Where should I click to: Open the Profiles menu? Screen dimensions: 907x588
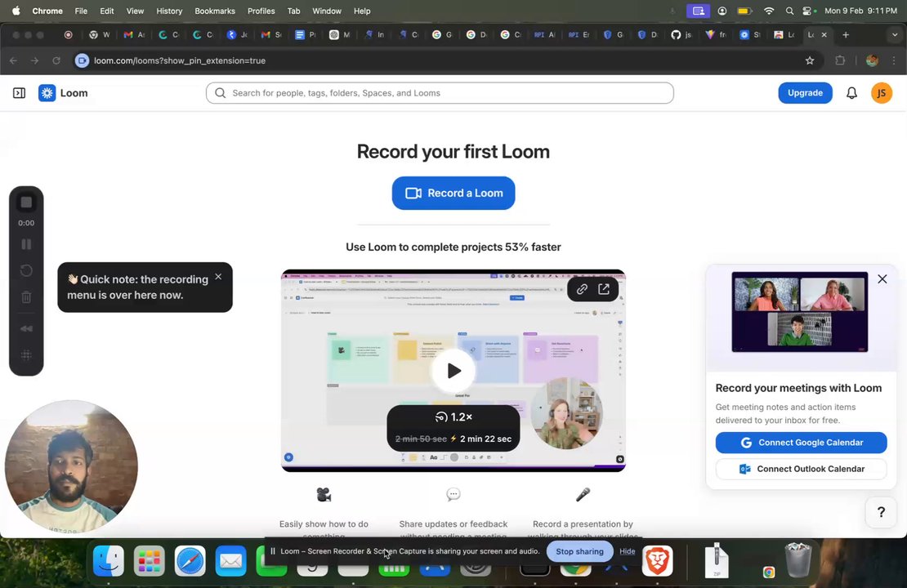pos(261,11)
